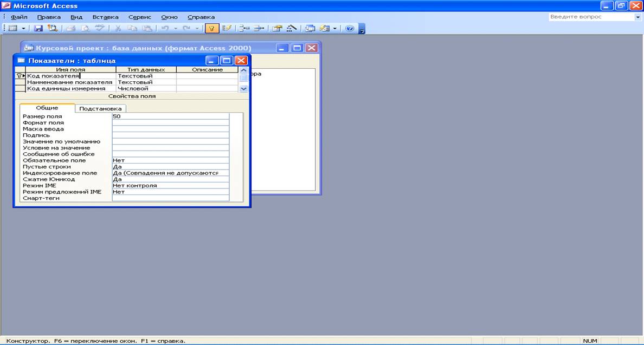Click the Текстовый type of 'Наименование показателя'

[146, 82]
